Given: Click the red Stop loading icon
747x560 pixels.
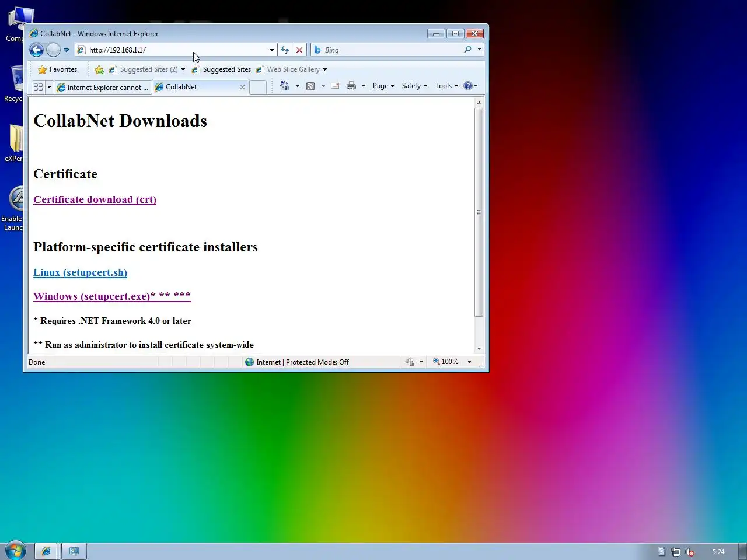Looking at the screenshot, I should [x=299, y=50].
